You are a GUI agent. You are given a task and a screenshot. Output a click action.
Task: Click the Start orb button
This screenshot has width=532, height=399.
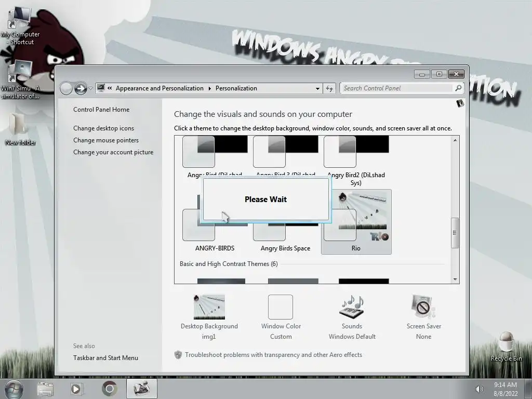[x=14, y=389]
